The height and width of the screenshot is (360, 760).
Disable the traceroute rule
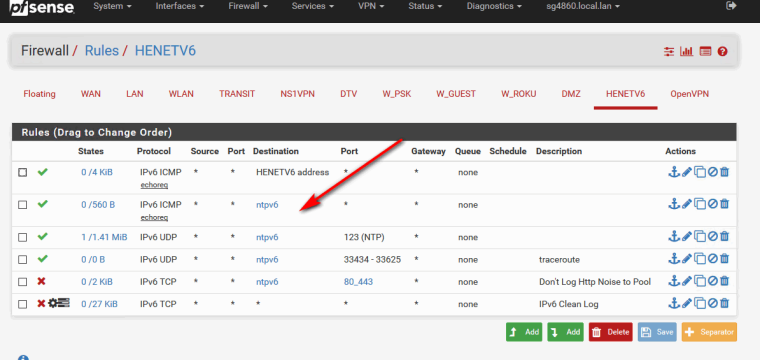[712, 259]
